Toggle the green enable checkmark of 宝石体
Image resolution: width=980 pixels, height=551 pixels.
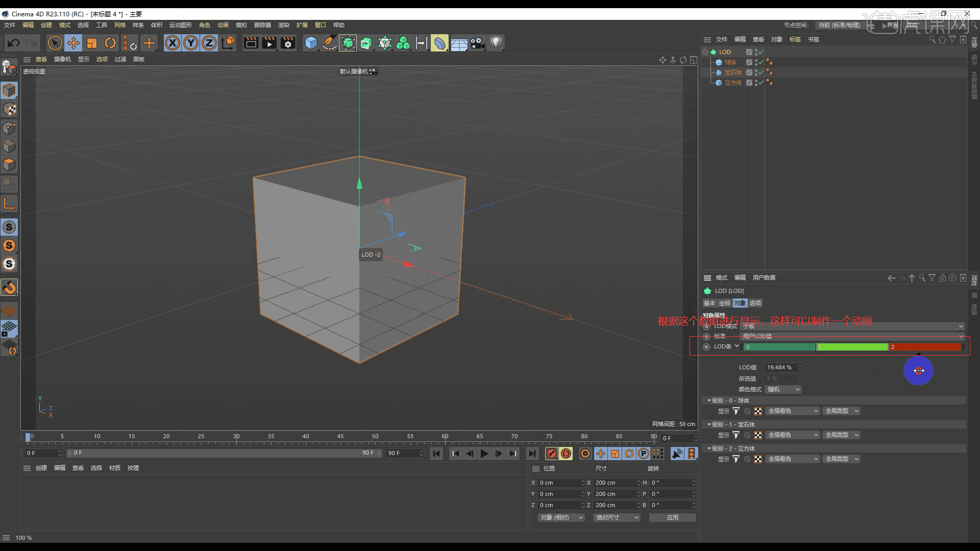point(760,72)
